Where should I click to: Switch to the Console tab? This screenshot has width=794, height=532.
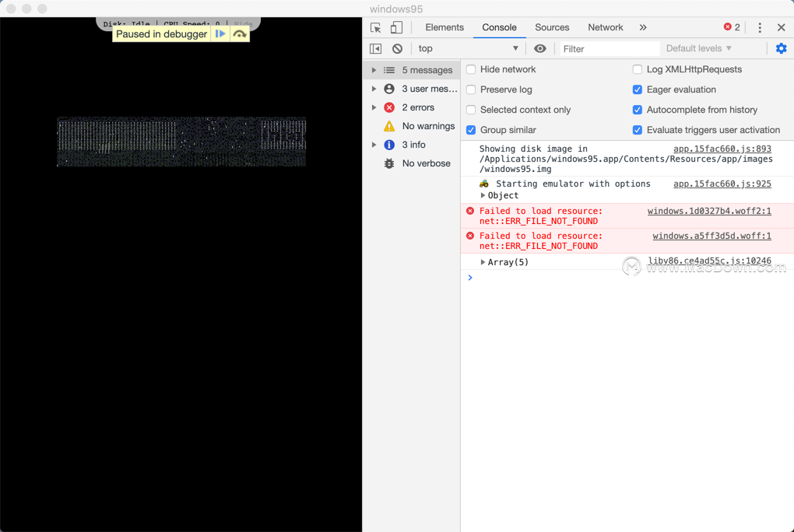click(x=499, y=27)
